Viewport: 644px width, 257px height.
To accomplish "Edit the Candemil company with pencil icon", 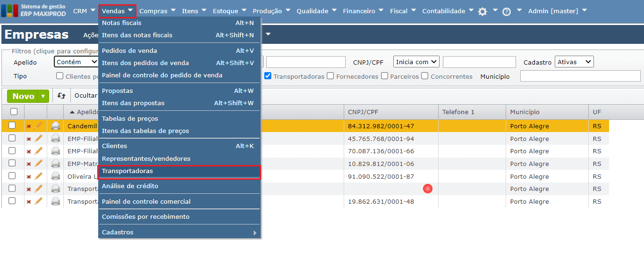I will (39, 125).
